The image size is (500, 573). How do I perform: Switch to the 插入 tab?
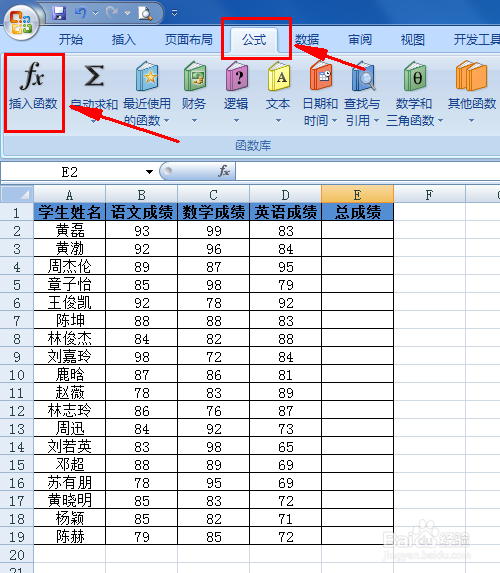[124, 39]
